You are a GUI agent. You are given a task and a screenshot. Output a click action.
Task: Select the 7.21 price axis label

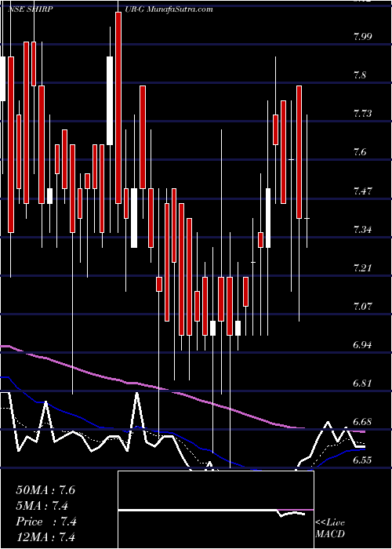point(364,268)
